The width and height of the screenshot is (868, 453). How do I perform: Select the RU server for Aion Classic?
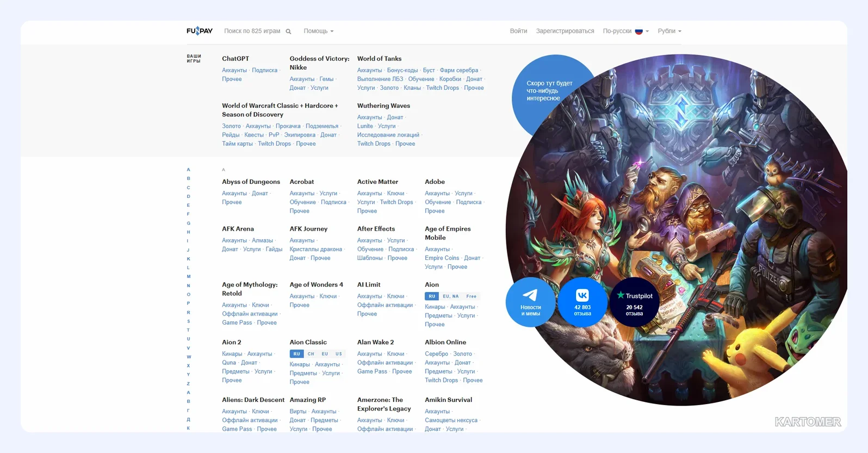[x=297, y=354]
